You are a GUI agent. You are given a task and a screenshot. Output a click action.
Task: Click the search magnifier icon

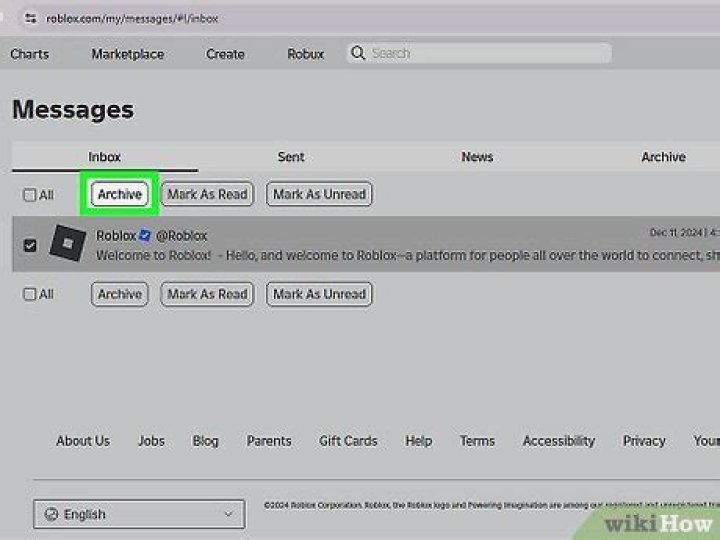[358, 54]
